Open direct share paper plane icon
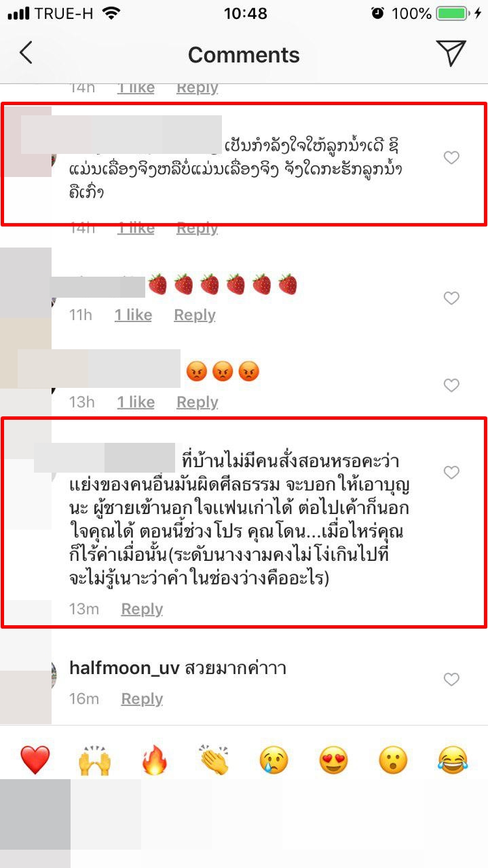 click(451, 53)
